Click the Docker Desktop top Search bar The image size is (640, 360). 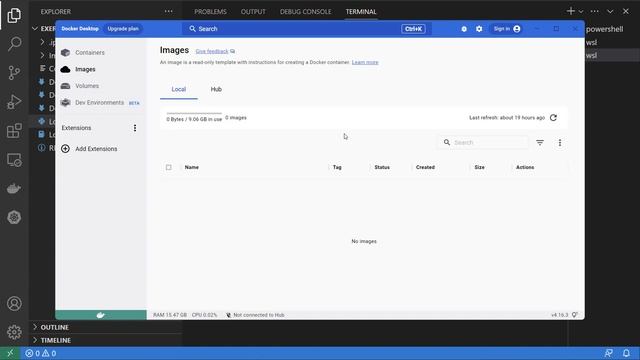click(x=306, y=29)
